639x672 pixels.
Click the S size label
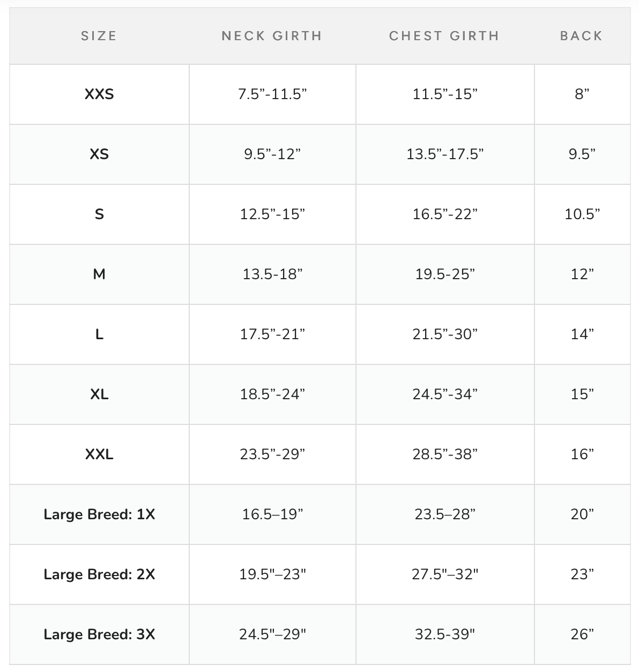99,214
